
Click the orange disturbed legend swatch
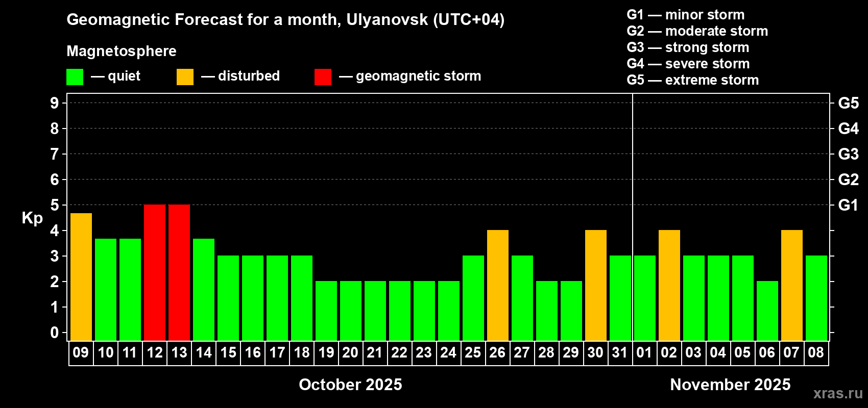[185, 77]
